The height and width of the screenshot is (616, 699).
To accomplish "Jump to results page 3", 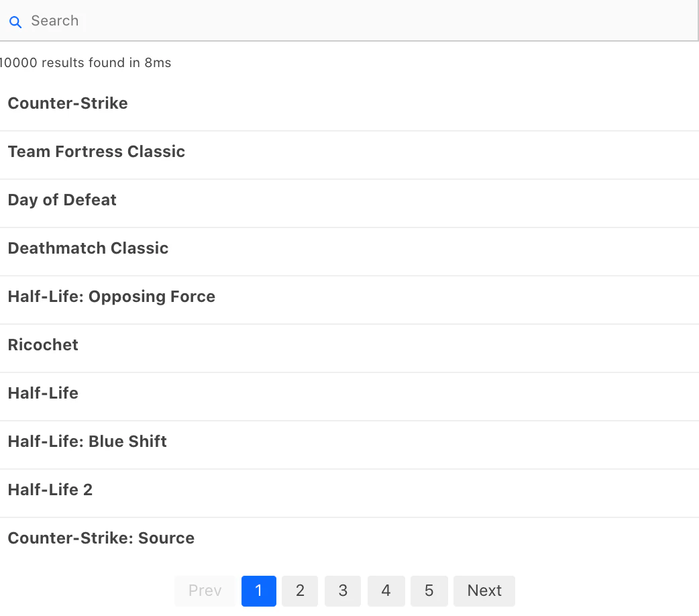I will [x=343, y=591].
